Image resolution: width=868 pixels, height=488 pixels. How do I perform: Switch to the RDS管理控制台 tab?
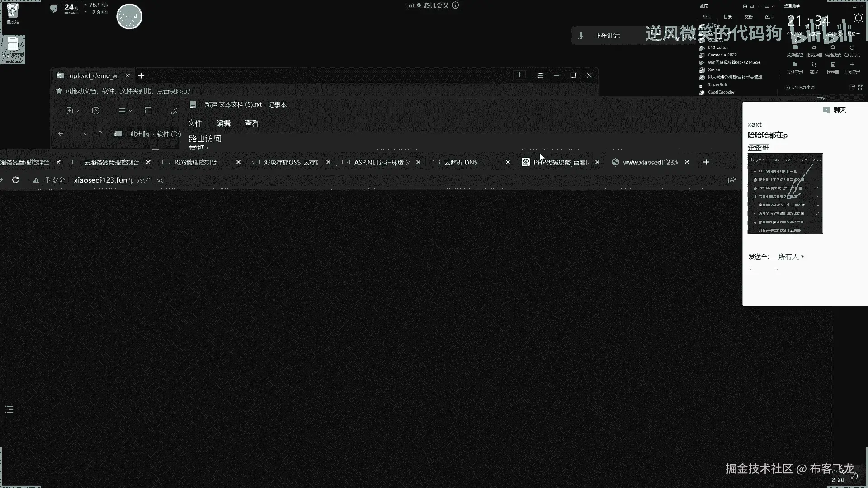(195, 162)
